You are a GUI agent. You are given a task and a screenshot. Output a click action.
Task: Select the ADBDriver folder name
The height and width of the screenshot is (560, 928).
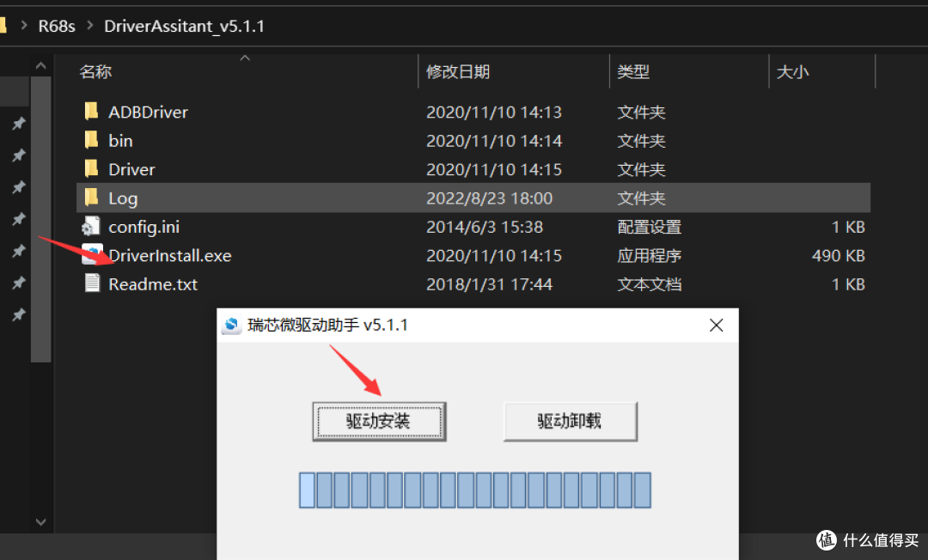148,112
